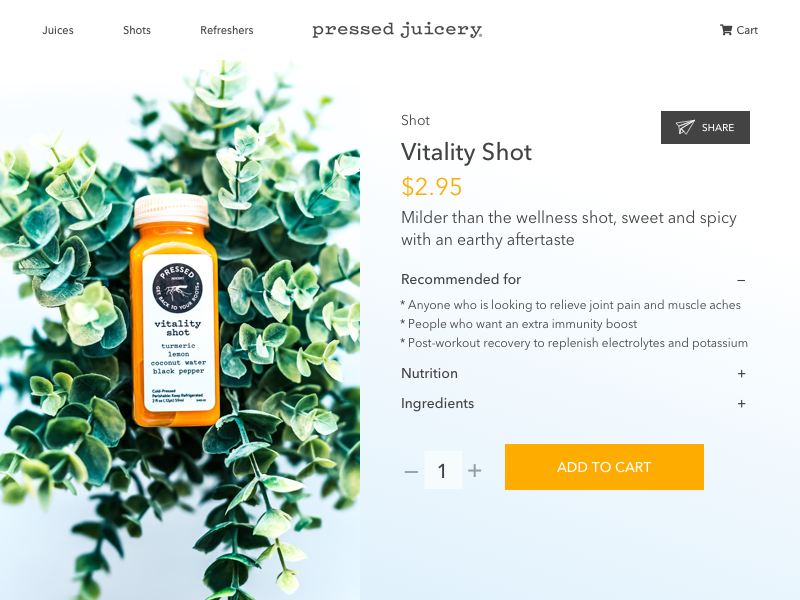Click the paper plane share icon
Screen dimensions: 800x600
coord(685,127)
